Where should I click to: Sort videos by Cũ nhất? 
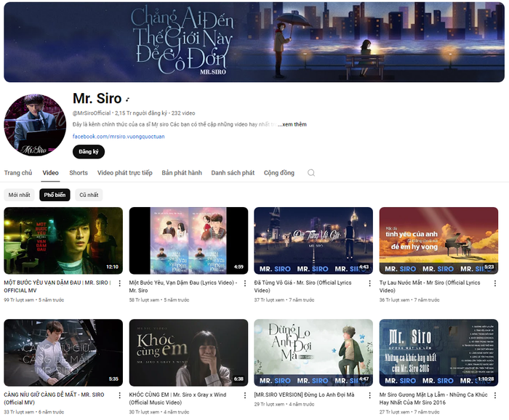(x=89, y=195)
